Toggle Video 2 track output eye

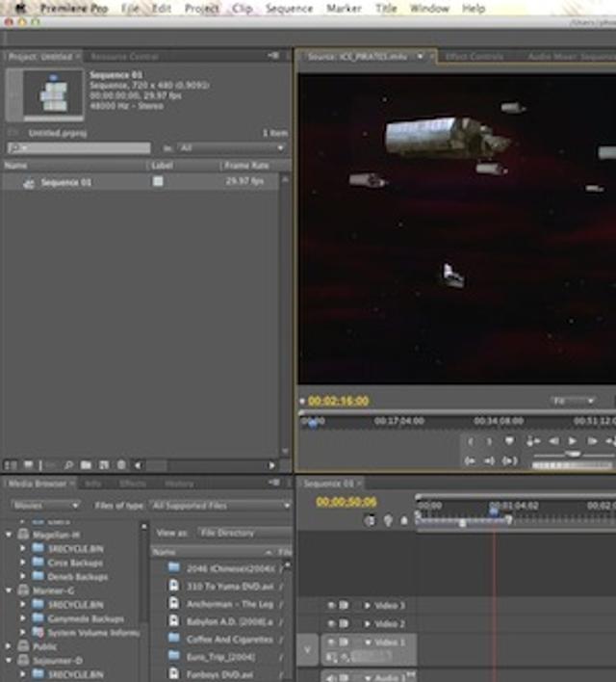(x=331, y=623)
